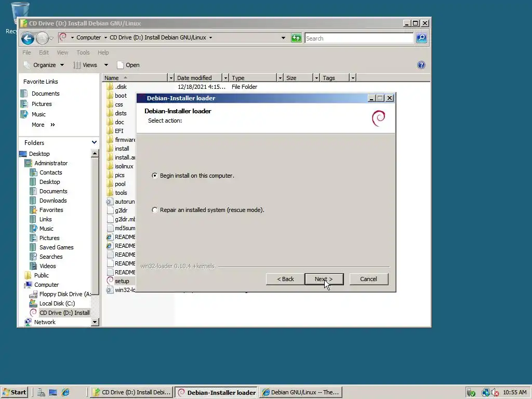532x399 pixels.
Task: Select Contacts in folder tree
Action: click(x=46, y=172)
